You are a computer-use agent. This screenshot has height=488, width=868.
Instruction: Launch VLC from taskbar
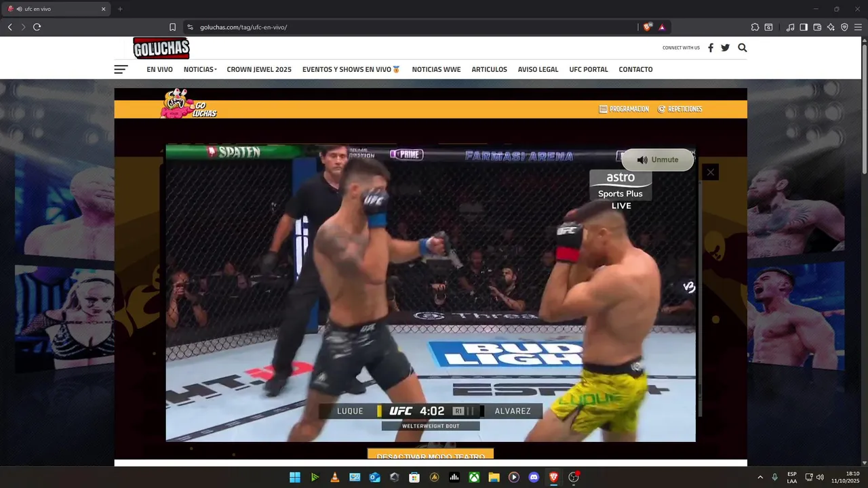334,477
